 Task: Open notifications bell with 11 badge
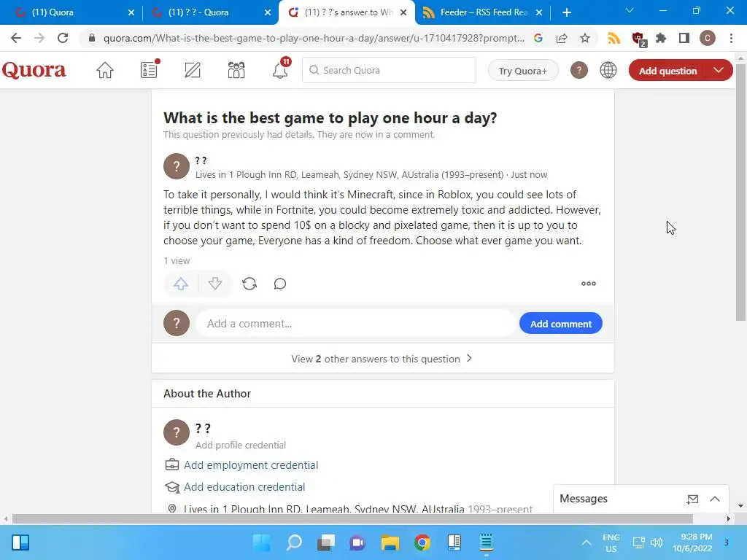(x=281, y=69)
